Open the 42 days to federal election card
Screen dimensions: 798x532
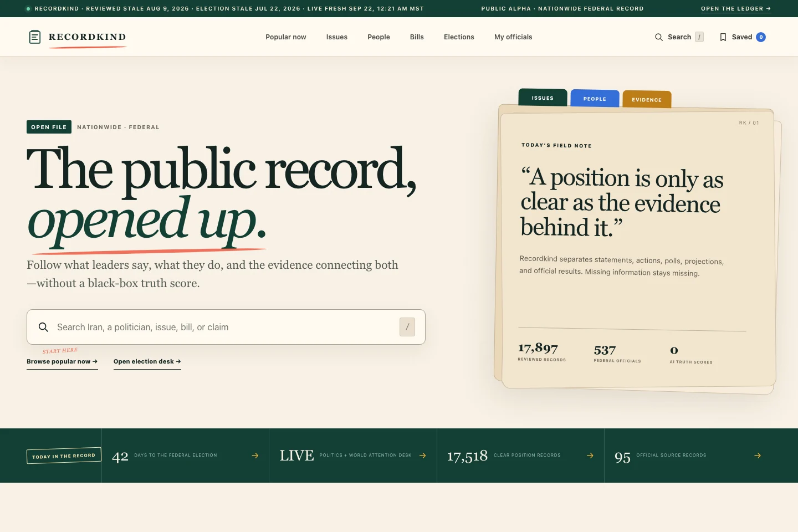(185, 456)
